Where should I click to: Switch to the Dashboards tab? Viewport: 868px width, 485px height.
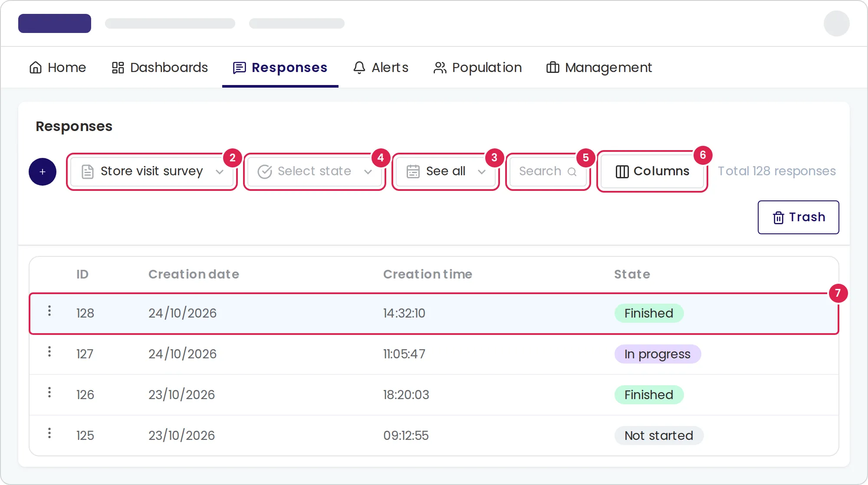[160, 68]
